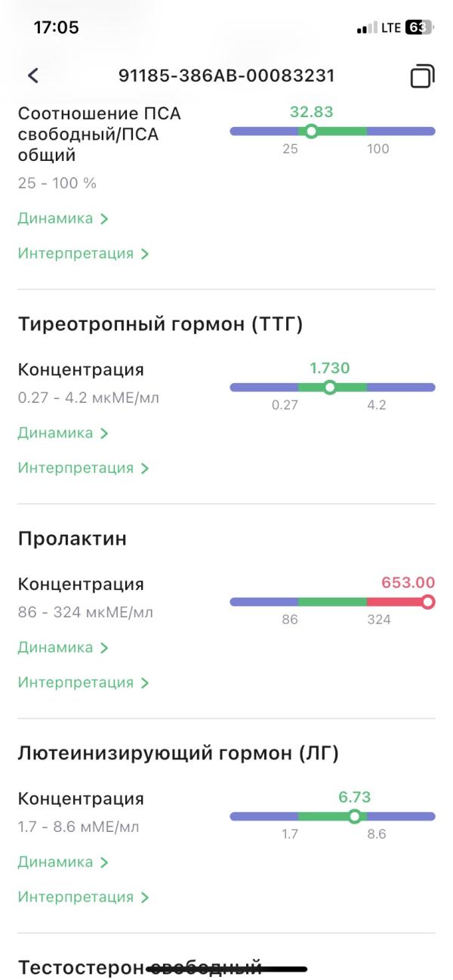The height and width of the screenshot is (980, 453).
Task: Open Интерпретация for ПСА ratio
Action: (83, 253)
